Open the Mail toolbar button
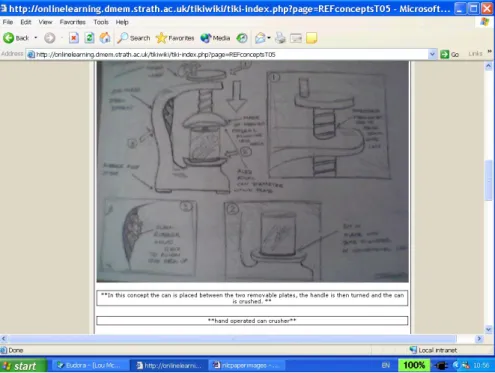The image size is (495, 373). [x=260, y=38]
